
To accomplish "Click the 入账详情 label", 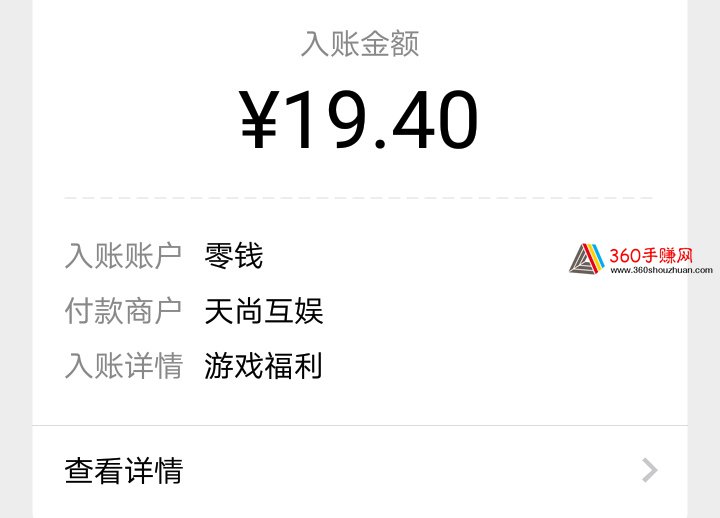I will [x=124, y=366].
